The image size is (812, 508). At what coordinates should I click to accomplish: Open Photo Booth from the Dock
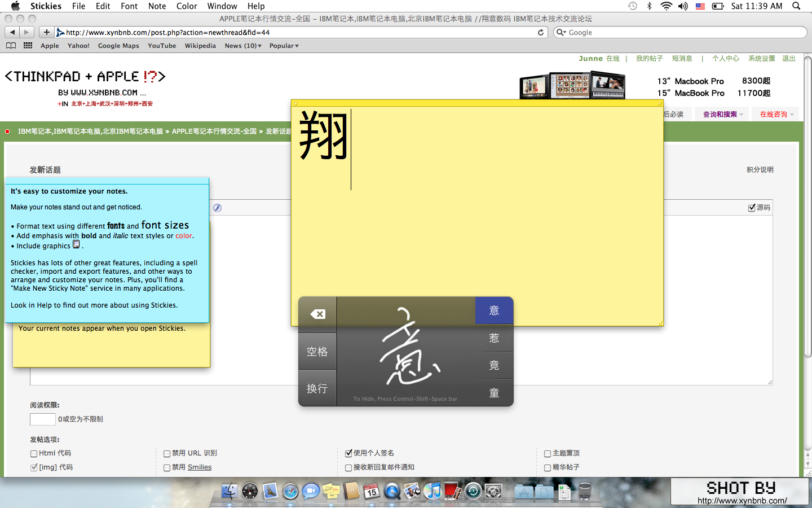[453, 491]
